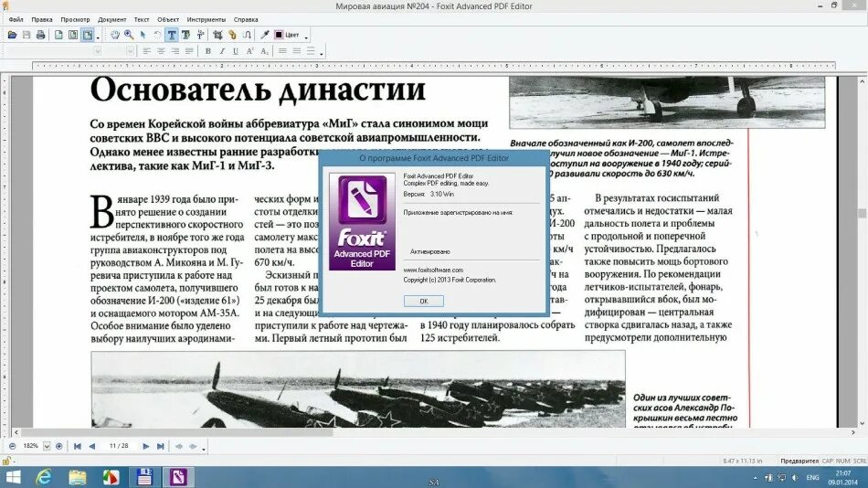Viewport: 868px width, 488px height.
Task: Justify the text alignment
Action: [x=189, y=51]
